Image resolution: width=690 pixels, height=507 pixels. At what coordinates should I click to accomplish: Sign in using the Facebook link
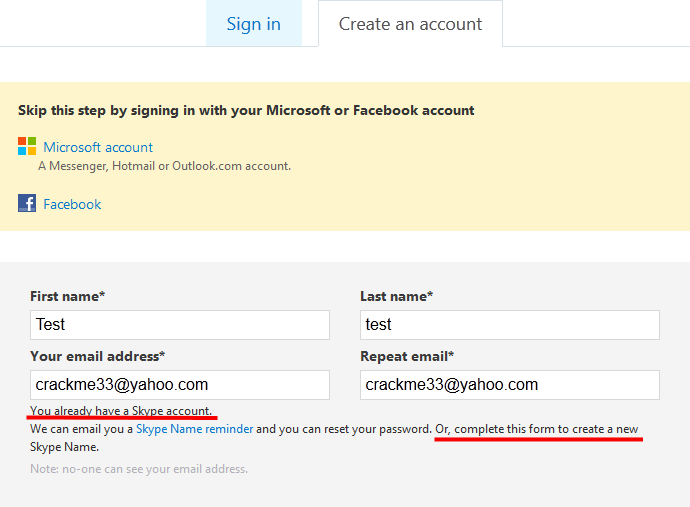72,204
